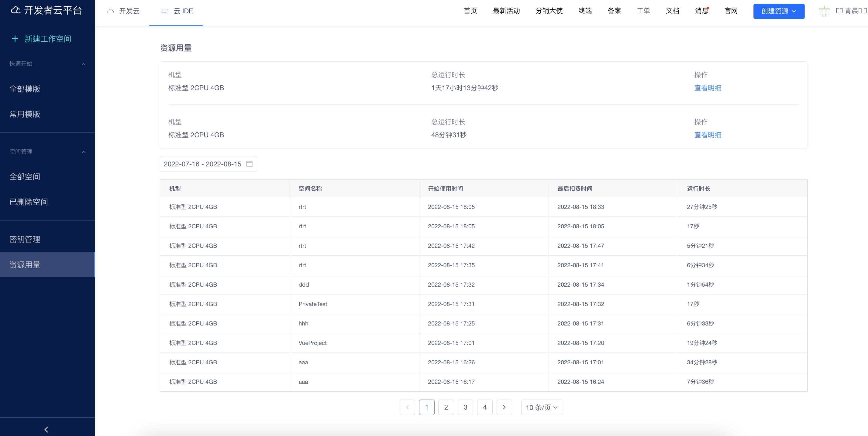Collapse the sidebar with bottom arrow icon
Screen dimensions: 868x436
[46, 429]
